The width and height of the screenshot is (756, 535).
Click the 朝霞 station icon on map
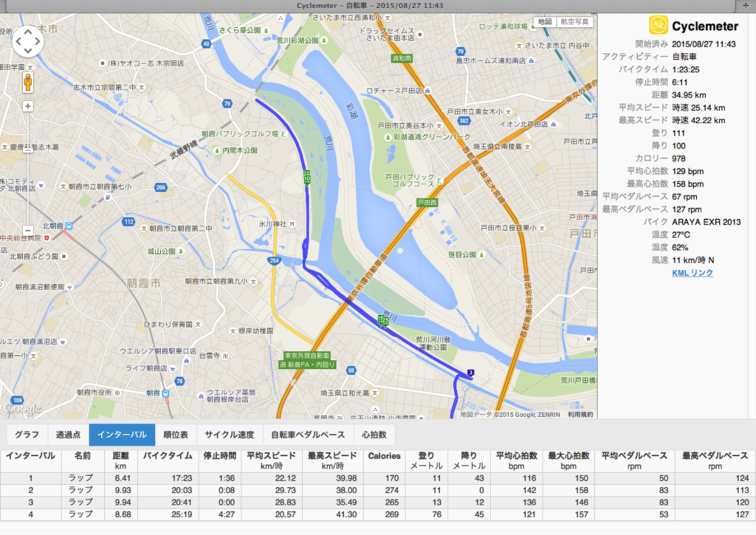165,393
